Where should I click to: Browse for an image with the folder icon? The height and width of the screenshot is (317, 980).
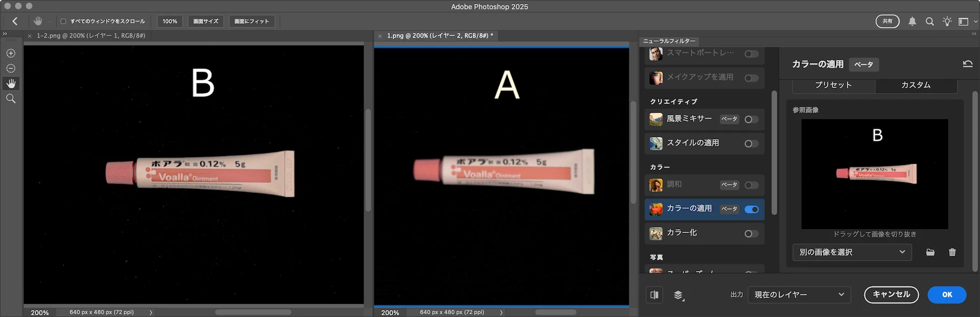pos(930,252)
